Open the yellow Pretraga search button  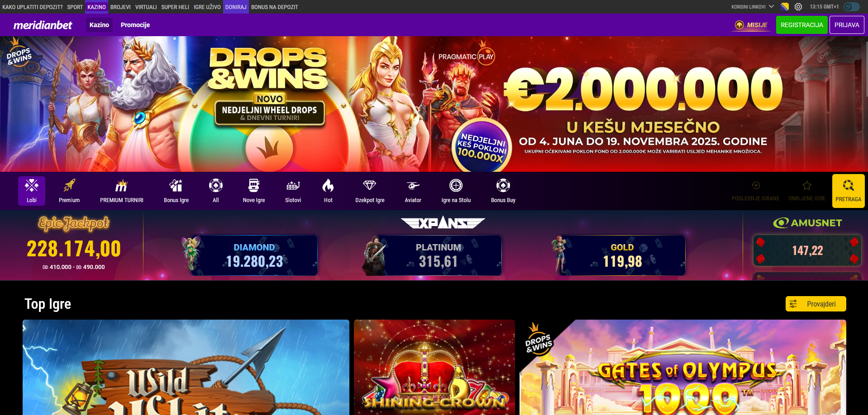pyautogui.click(x=848, y=191)
